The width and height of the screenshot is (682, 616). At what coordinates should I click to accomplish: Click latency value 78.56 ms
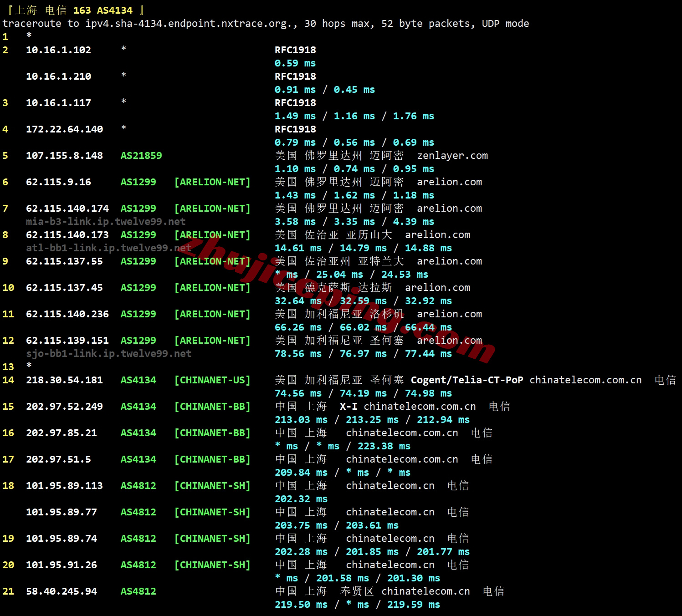[x=298, y=354]
